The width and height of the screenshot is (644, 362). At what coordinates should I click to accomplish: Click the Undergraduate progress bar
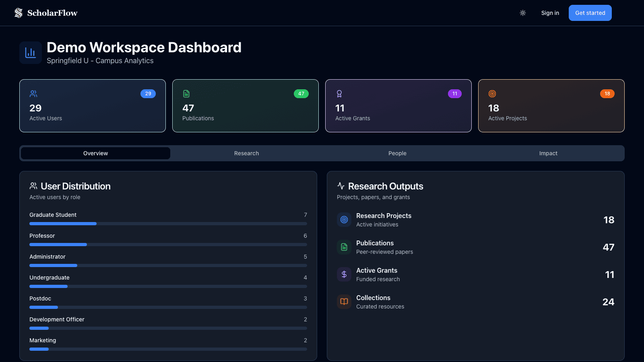tap(168, 286)
